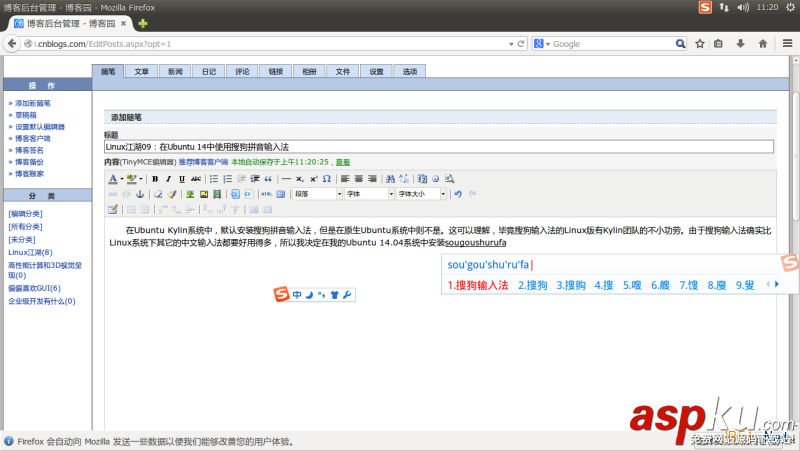Undo the last edit
This screenshot has height=451, width=800.
click(458, 194)
